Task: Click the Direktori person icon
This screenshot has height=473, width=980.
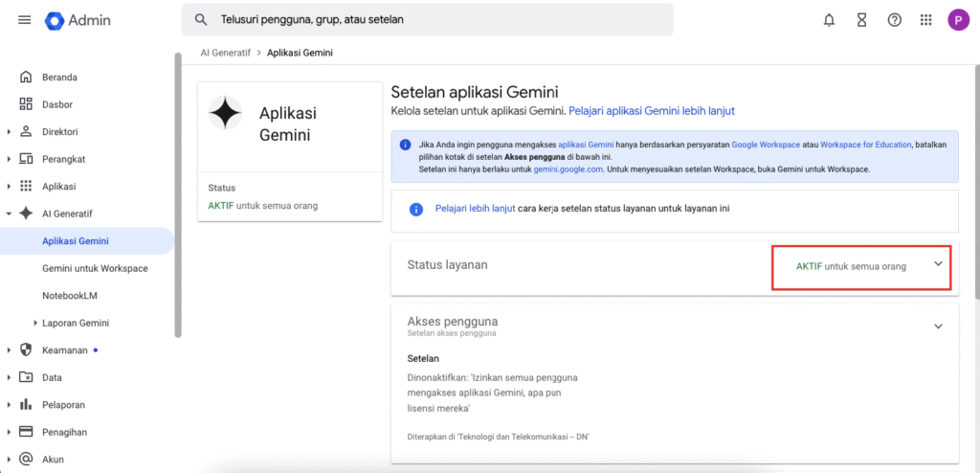Action: tap(26, 131)
